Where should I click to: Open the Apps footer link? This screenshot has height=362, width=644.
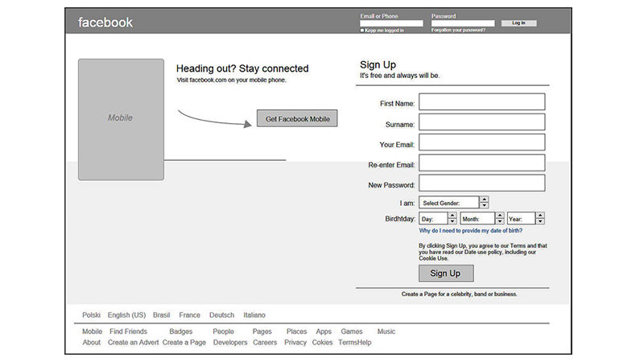(324, 331)
